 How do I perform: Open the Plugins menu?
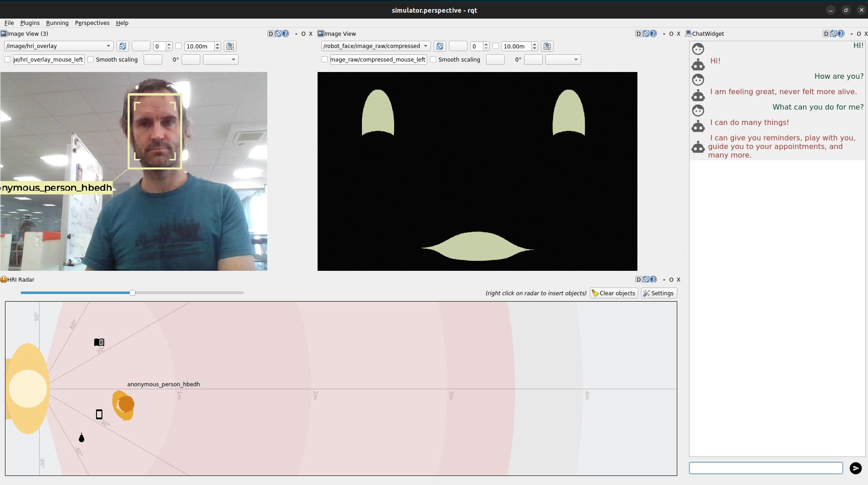point(30,23)
